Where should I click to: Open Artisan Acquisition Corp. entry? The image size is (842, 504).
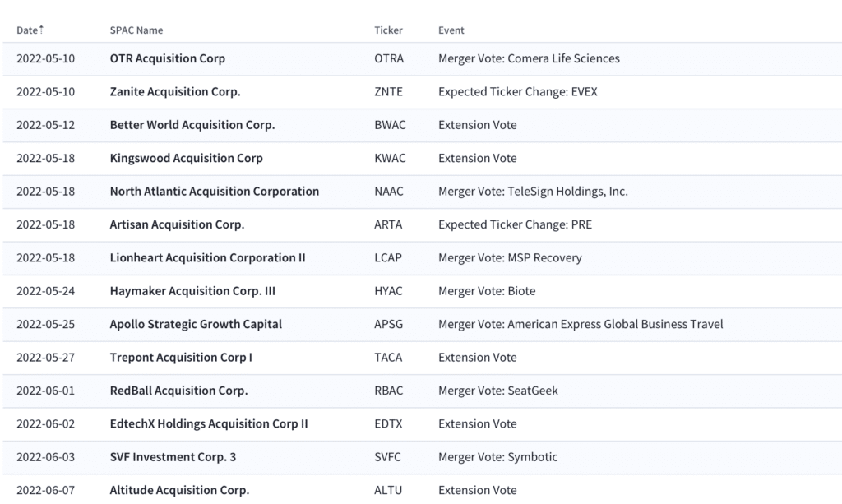click(x=177, y=224)
